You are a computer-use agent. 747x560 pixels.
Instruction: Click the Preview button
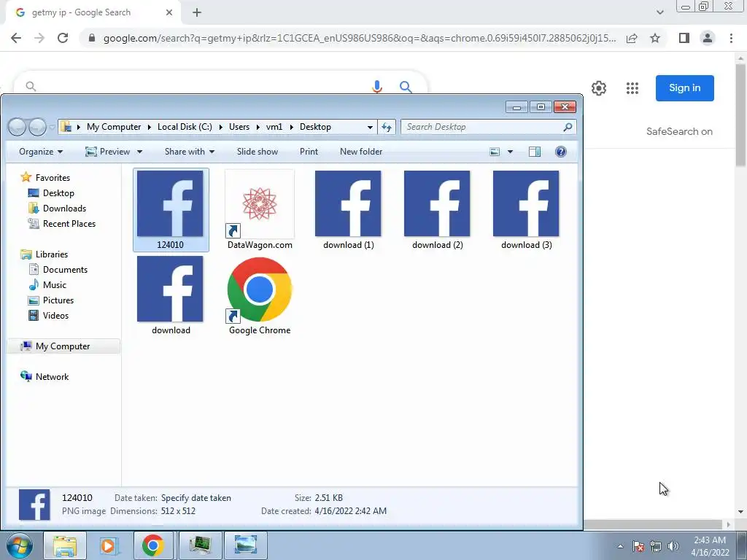(x=108, y=152)
